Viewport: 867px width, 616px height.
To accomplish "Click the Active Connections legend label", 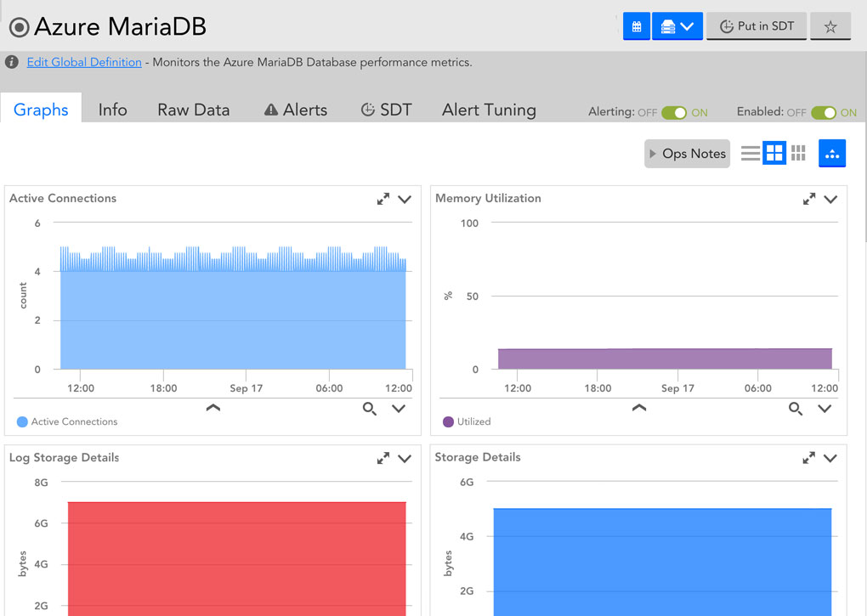I will (x=74, y=421).
